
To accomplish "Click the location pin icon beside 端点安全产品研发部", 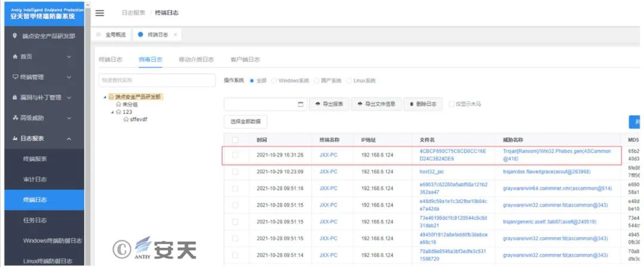I will [15, 36].
